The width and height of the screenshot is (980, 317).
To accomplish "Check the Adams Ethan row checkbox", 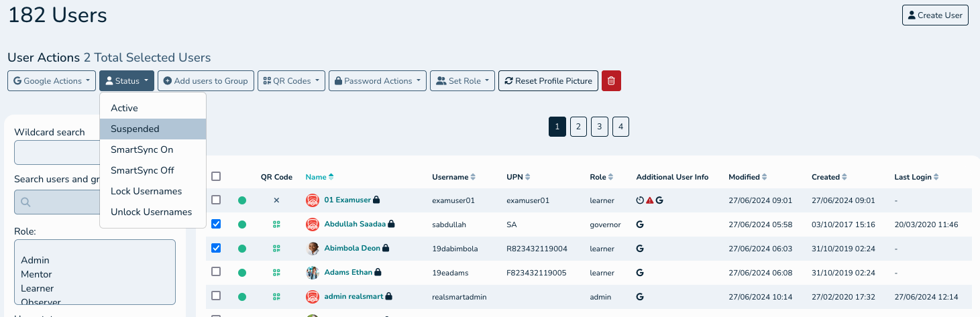I will coord(216,272).
